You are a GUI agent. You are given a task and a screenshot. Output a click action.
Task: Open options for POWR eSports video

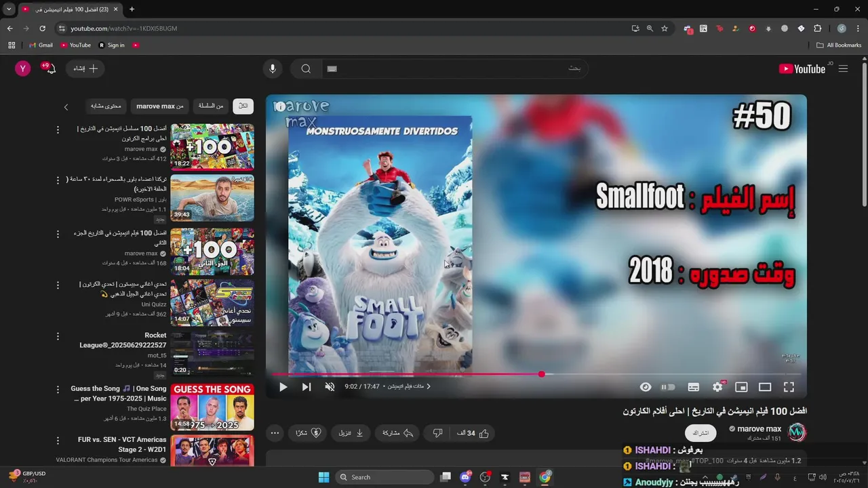tap(58, 180)
